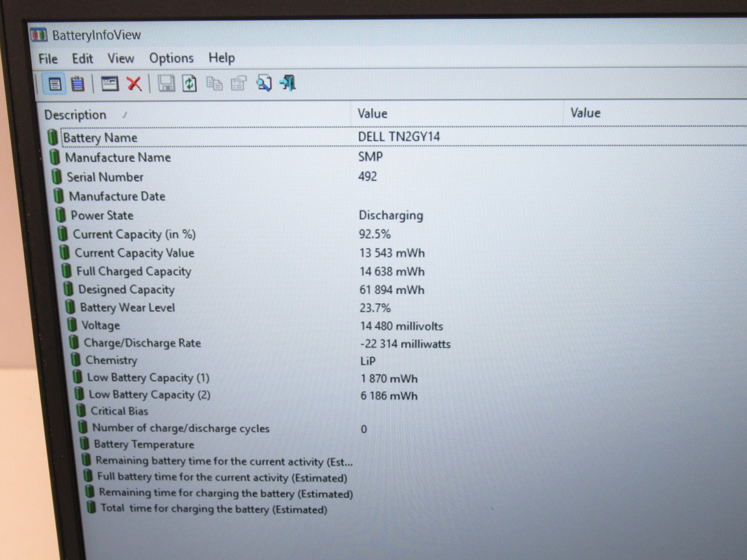Click the battery icon beside Designed Capacity
This screenshot has height=560, width=747.
click(68, 289)
